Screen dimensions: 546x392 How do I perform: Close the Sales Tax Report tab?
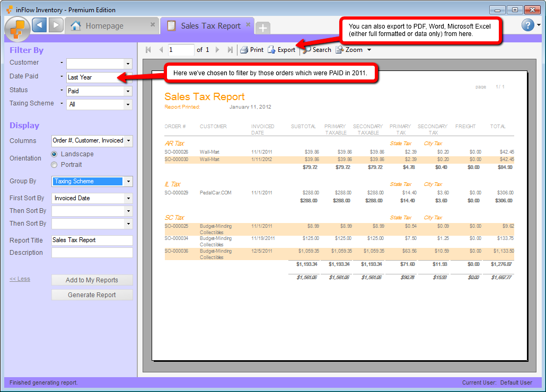point(248,24)
